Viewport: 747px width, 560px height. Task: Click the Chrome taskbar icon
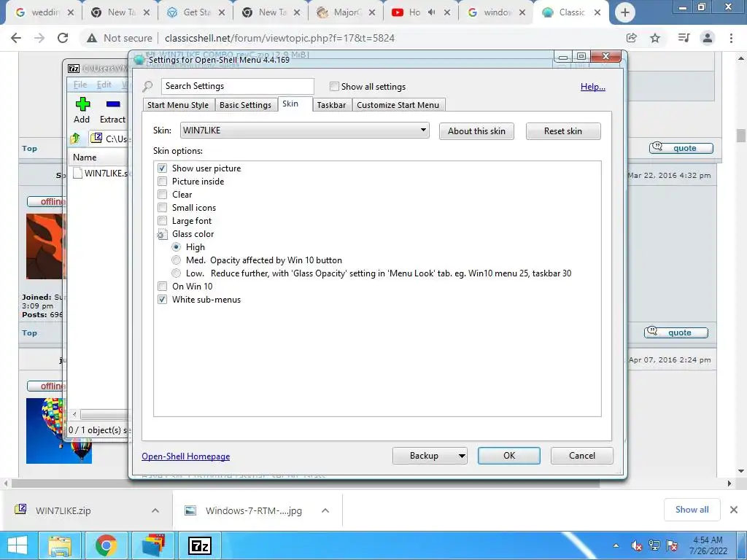pyautogui.click(x=106, y=545)
